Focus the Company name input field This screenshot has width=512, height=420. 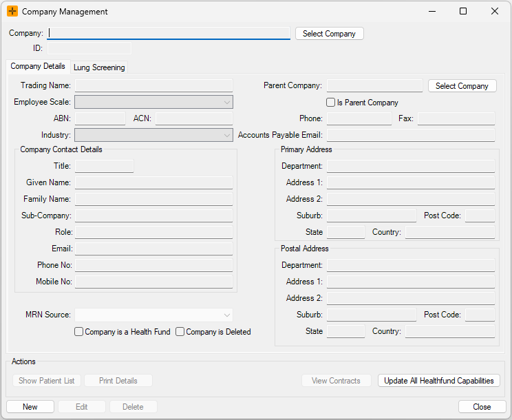(x=169, y=33)
